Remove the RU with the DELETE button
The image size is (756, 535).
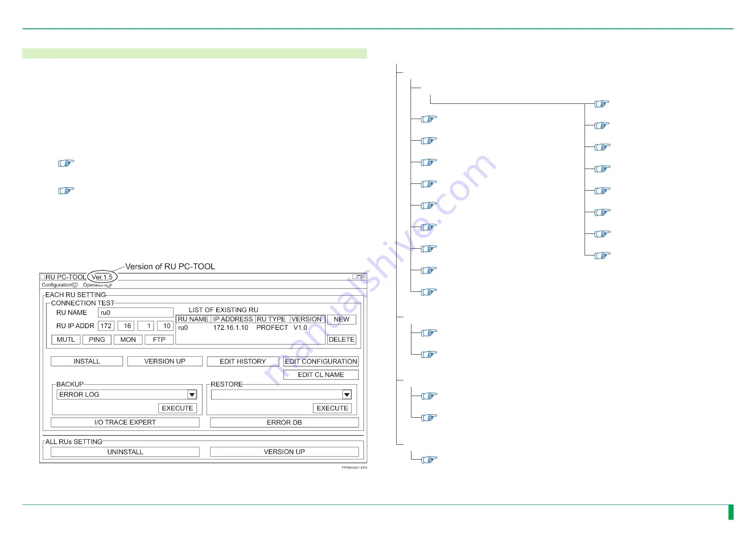342,340
